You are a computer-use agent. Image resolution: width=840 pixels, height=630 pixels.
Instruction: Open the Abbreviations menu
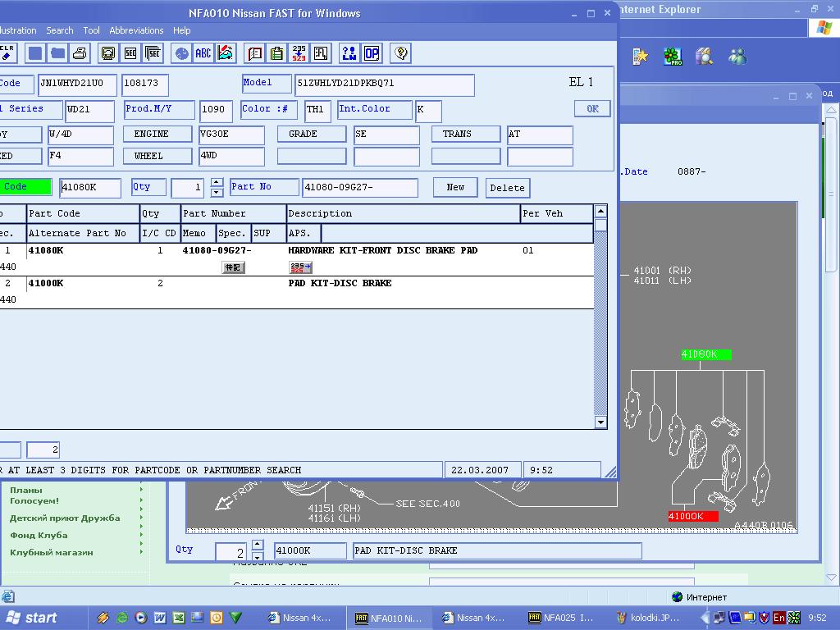[136, 30]
